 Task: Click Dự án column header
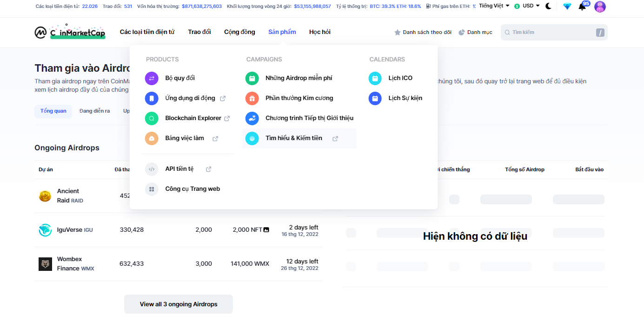pyautogui.click(x=46, y=169)
